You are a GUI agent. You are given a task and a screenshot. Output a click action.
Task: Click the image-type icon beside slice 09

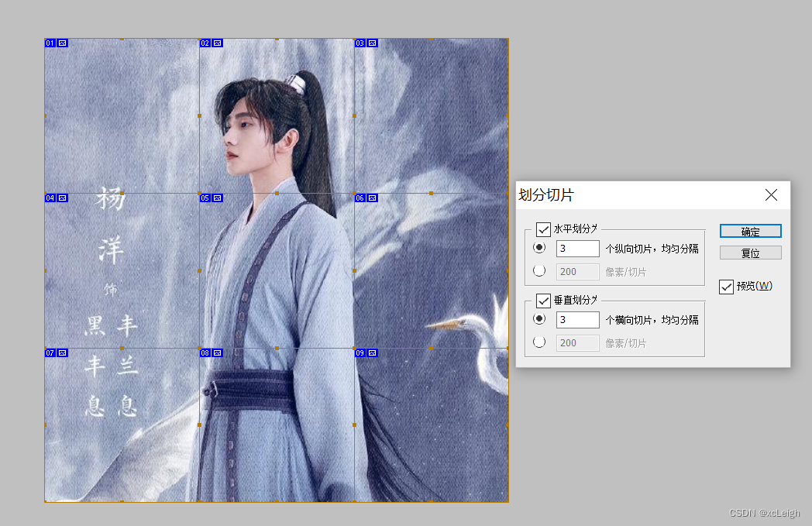[x=373, y=352]
